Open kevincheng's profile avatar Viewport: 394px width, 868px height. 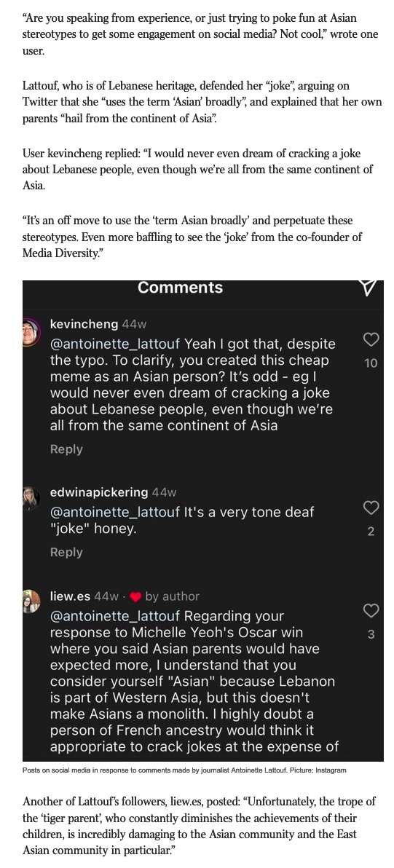point(31,332)
